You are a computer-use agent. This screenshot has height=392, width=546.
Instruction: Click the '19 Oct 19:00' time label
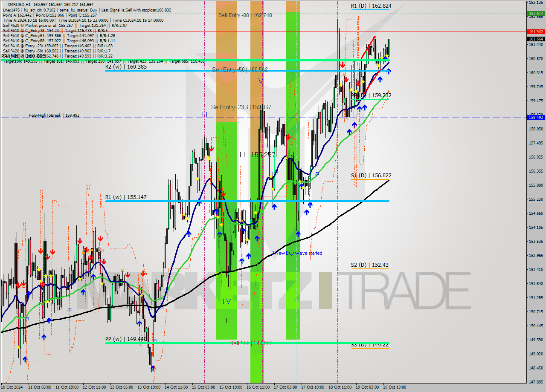395,387
